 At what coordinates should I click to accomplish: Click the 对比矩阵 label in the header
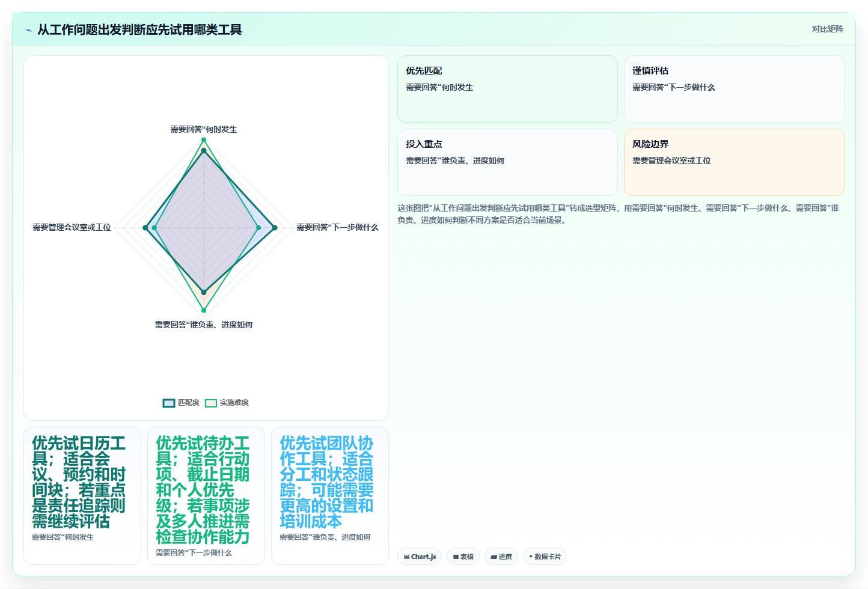click(x=827, y=29)
